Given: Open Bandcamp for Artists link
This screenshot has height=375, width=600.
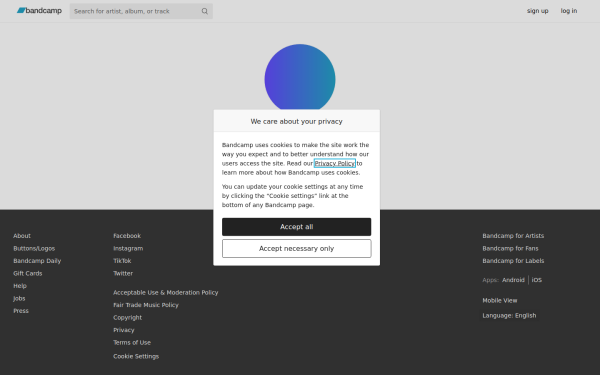Looking at the screenshot, I should point(513,236).
